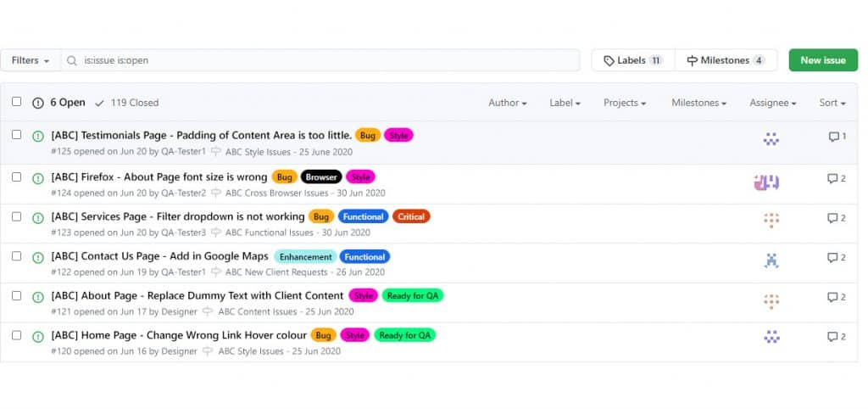Click milestone icon on issue #120 row
The image size is (868, 409).
point(209,351)
